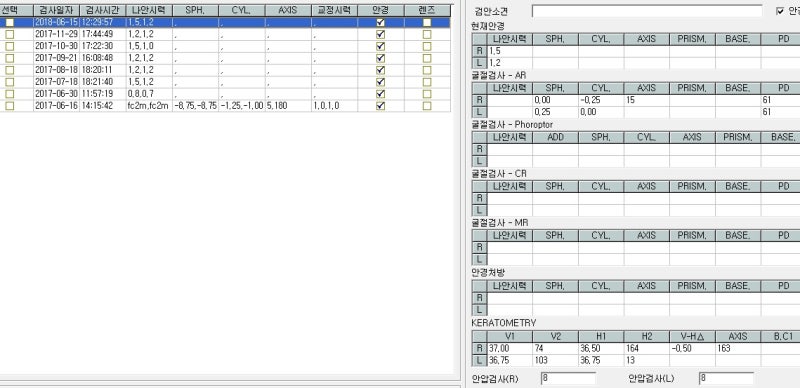Viewport: 800px width, 388px height.
Task: Click the R CYL cell -0,25 in AR table
Action: pyautogui.click(x=601, y=101)
